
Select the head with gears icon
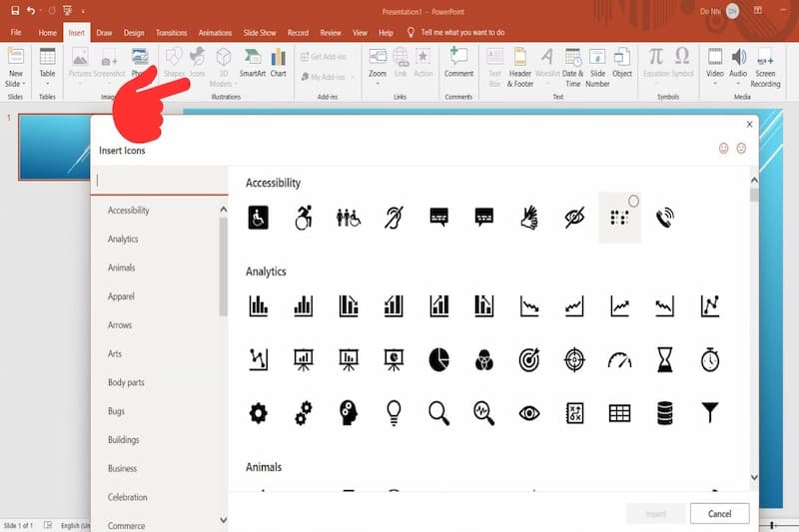pos(349,413)
